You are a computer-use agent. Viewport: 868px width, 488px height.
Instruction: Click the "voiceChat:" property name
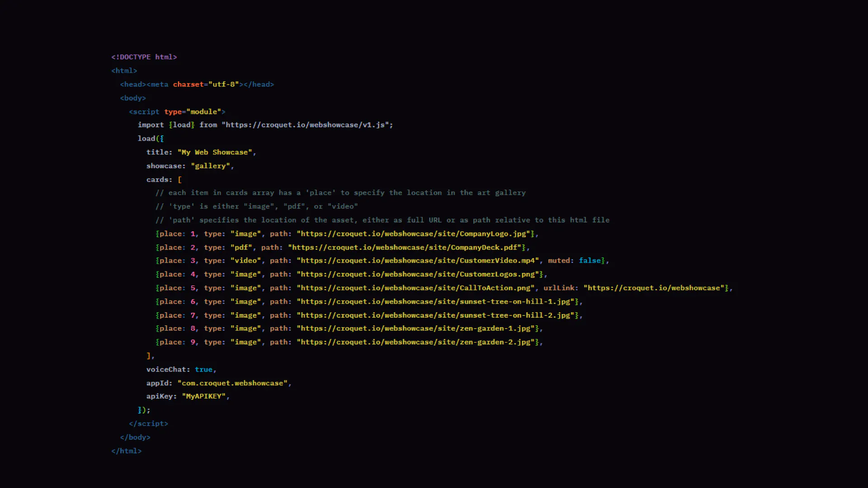tap(168, 369)
